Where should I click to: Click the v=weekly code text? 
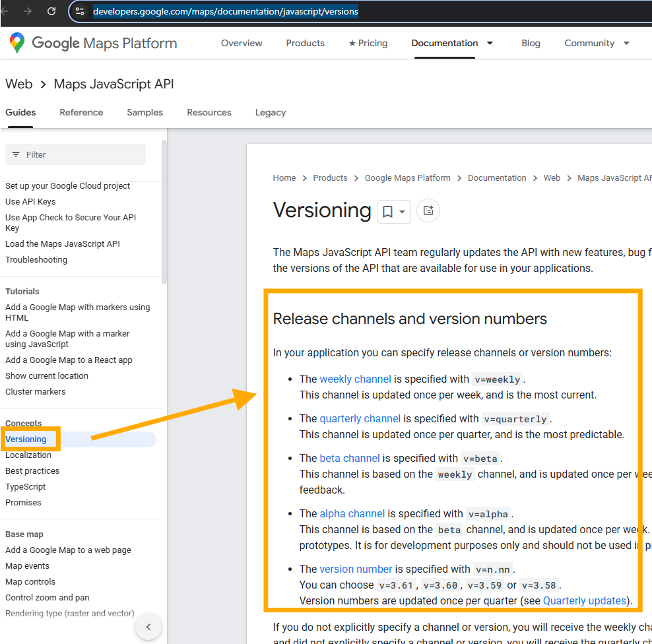tap(498, 379)
